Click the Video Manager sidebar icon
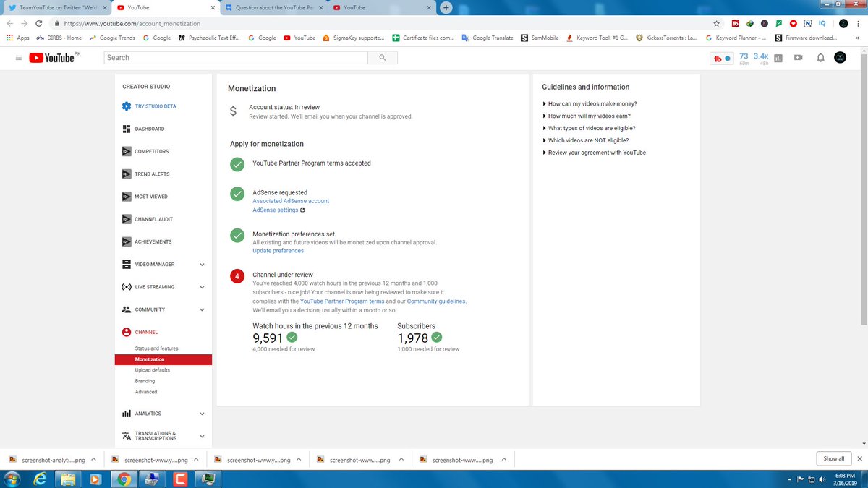Screen dimensions: 868x488 pos(127,265)
